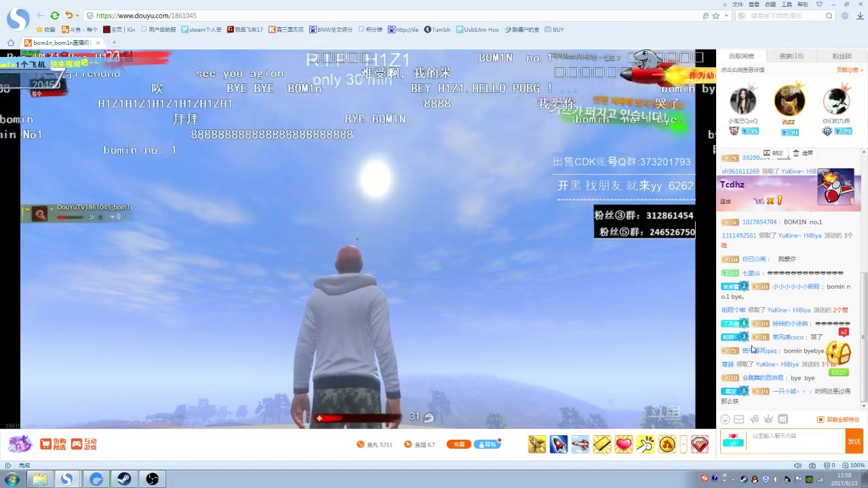The height and width of the screenshot is (488, 868).
Task: Send the red heart gift
Action: (x=624, y=445)
